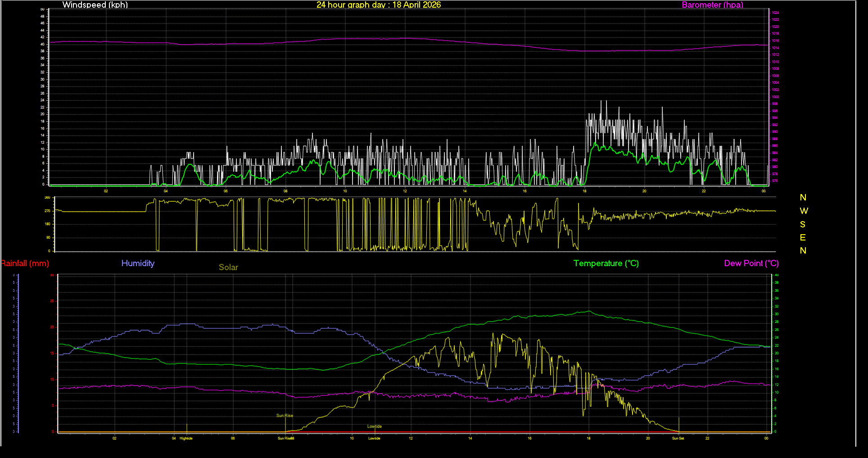Click the 90 tick on direction axis
This screenshot has height=458, width=868.
[48, 237]
